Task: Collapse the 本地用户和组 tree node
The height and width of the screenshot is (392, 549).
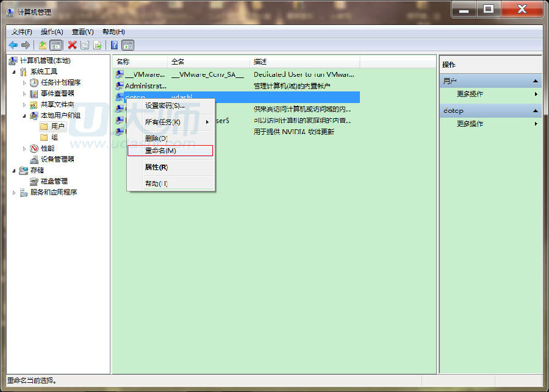Action: (25, 115)
